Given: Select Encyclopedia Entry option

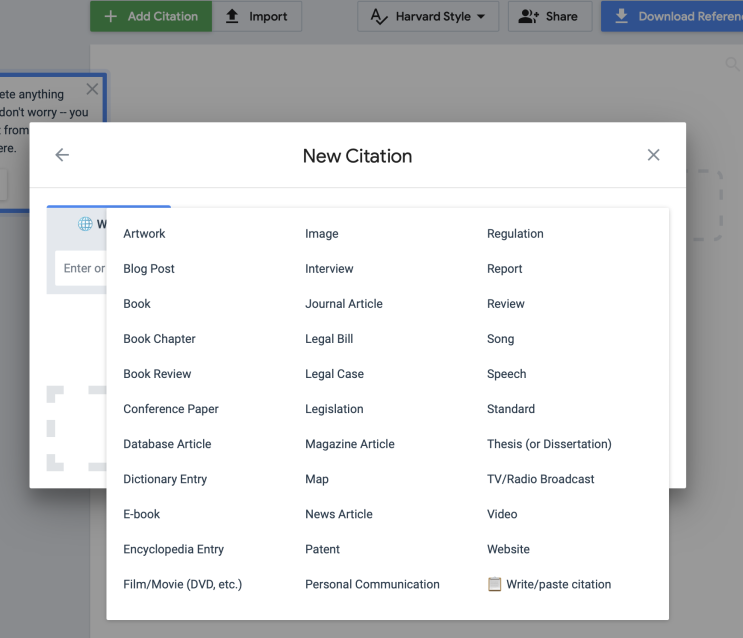Looking at the screenshot, I should pyautogui.click(x=173, y=549).
